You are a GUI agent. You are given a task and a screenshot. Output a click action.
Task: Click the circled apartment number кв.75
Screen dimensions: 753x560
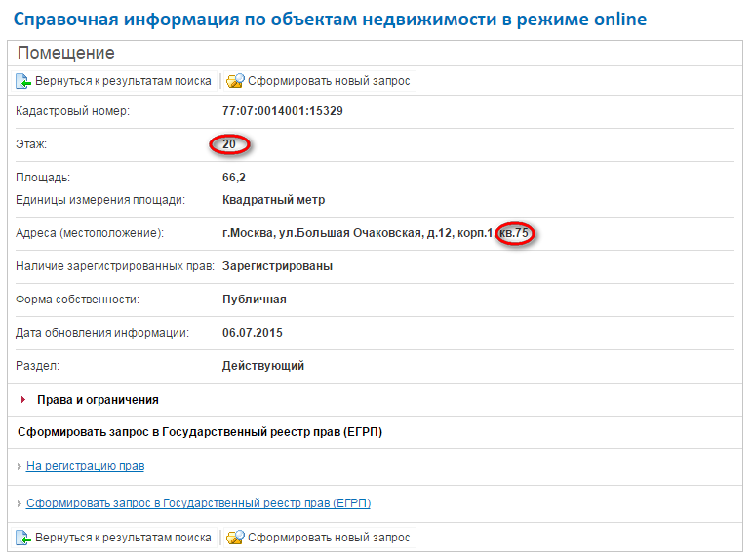pyautogui.click(x=513, y=233)
